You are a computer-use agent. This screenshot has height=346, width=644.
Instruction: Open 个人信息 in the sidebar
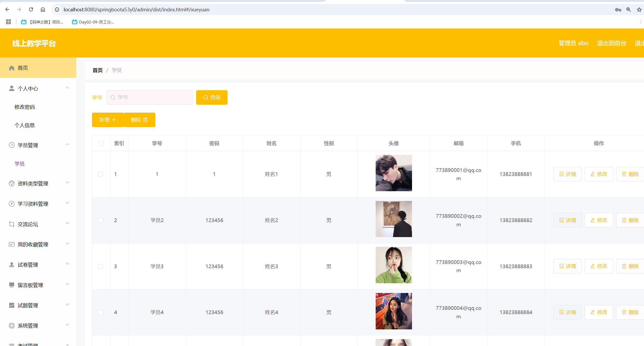pyautogui.click(x=25, y=125)
